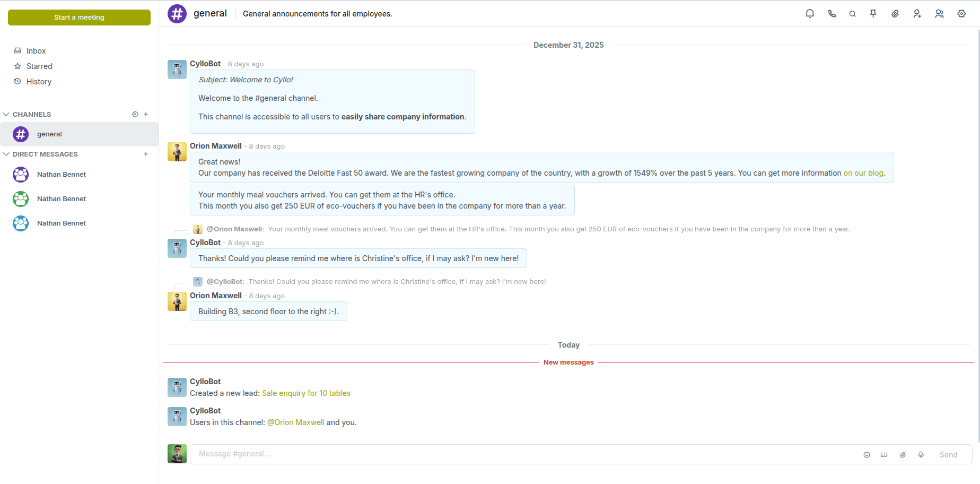Collapse the CHANNELS section

click(x=6, y=114)
